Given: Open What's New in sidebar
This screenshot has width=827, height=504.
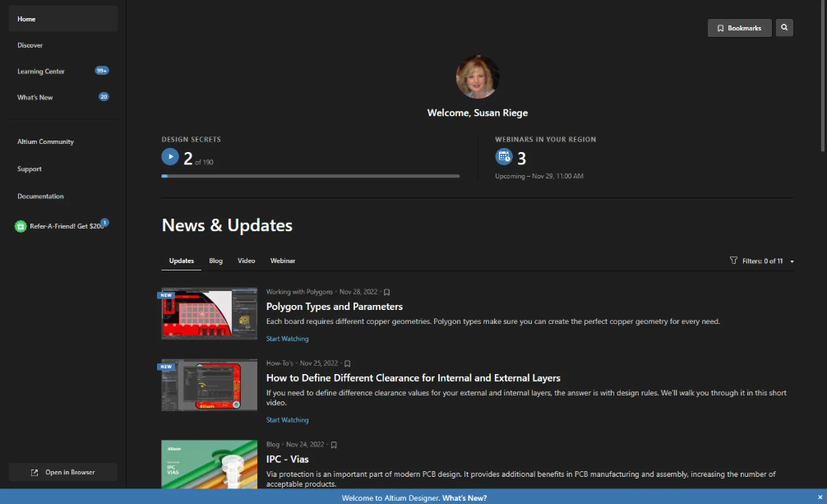Looking at the screenshot, I should click(35, 97).
